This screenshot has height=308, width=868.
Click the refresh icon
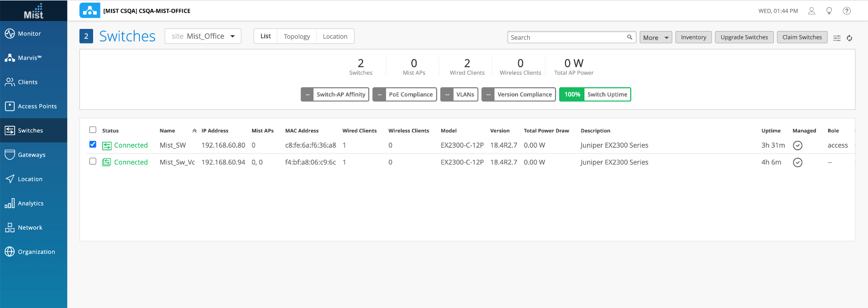tap(850, 38)
